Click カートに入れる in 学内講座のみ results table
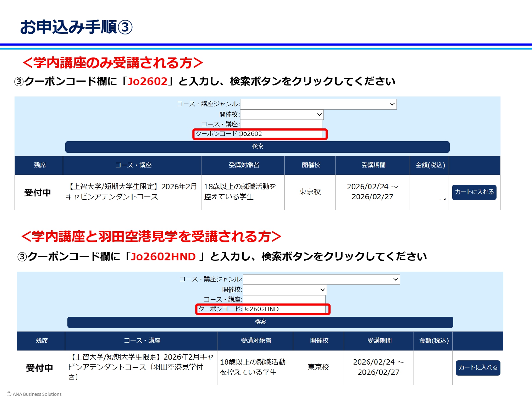 [x=474, y=192]
